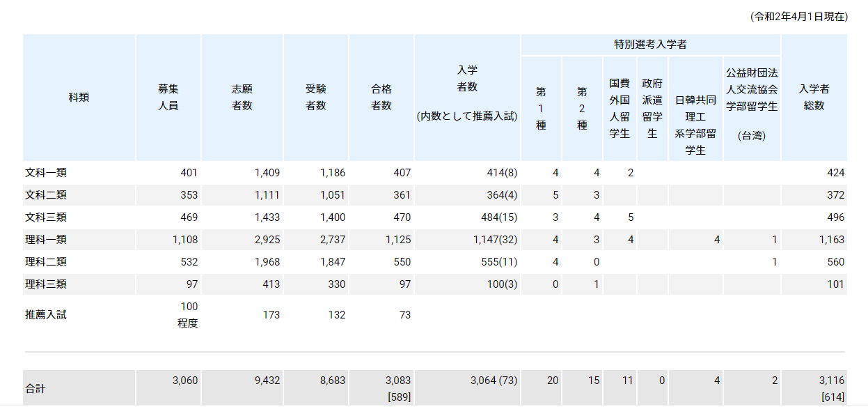Select the 入学者総数 column header

tap(814, 98)
